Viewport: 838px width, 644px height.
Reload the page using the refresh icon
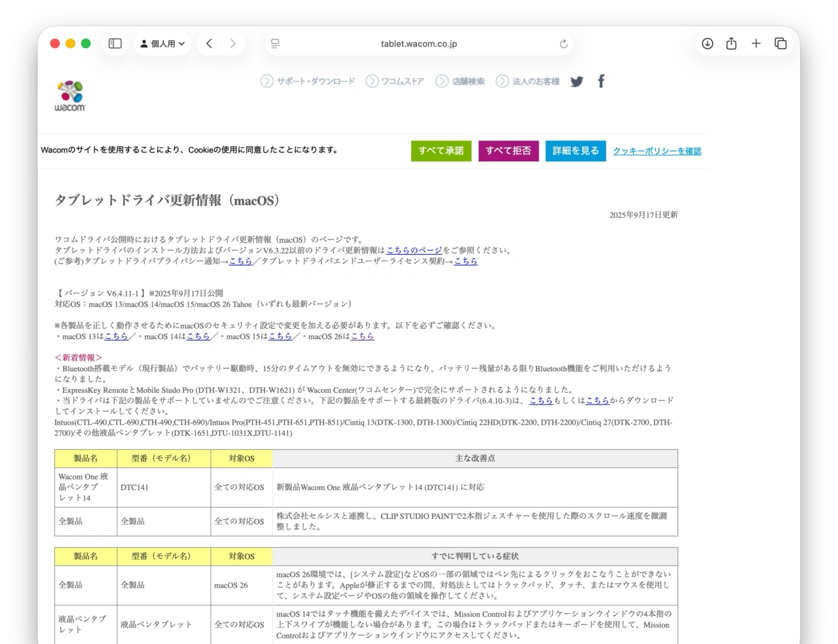[x=563, y=44]
